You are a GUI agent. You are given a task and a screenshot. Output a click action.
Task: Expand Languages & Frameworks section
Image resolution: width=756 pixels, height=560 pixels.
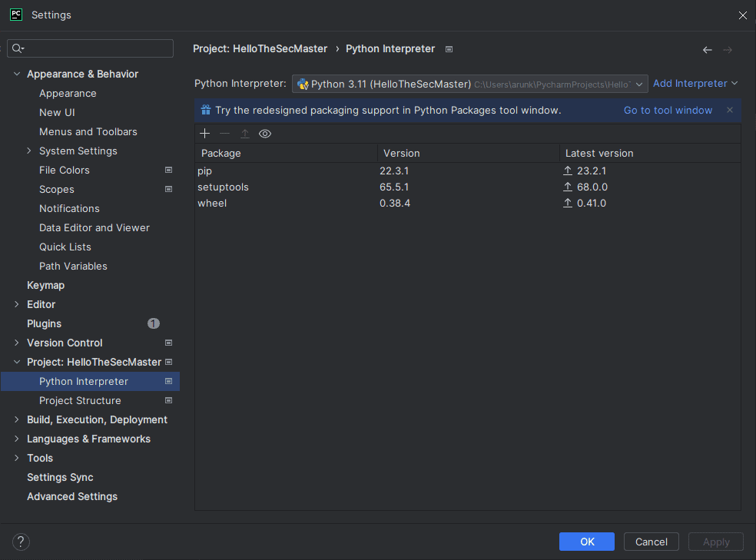[x=17, y=439]
